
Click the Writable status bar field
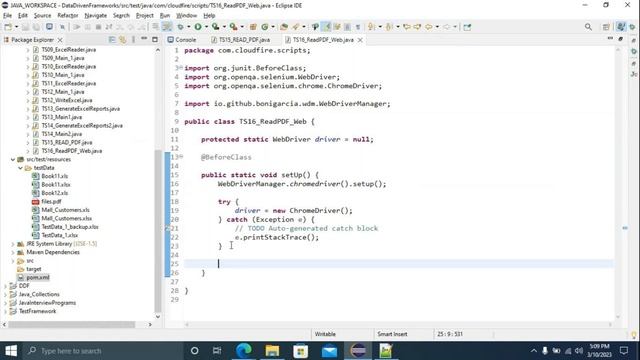(325, 334)
